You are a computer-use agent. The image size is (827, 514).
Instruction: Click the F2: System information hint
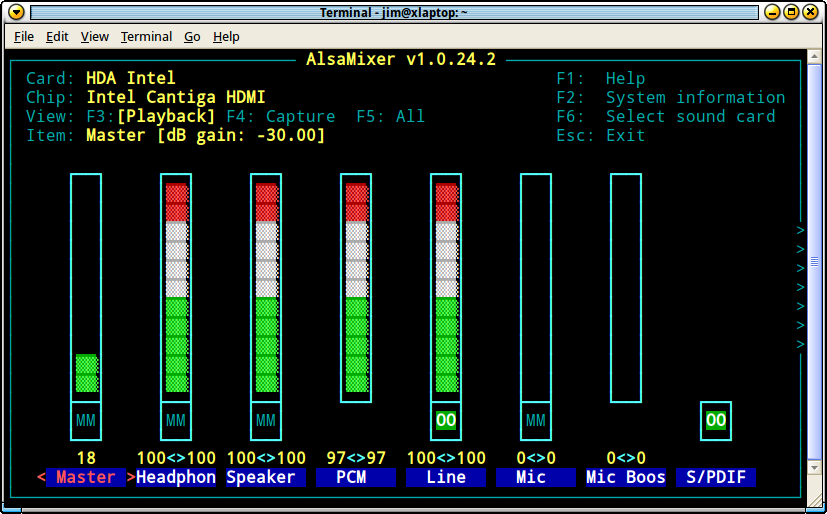point(670,97)
